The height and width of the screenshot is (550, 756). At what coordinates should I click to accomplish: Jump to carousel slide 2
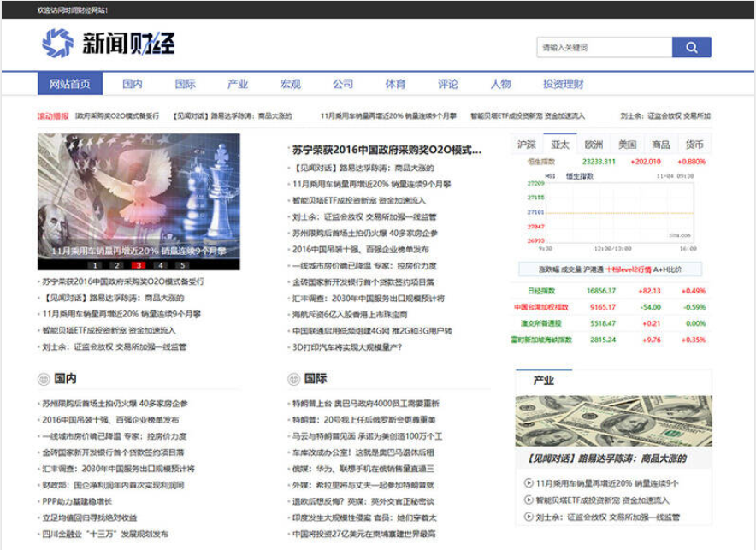[116, 265]
